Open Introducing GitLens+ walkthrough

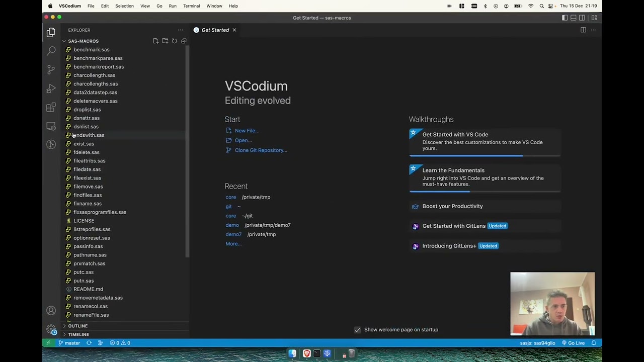(x=485, y=246)
